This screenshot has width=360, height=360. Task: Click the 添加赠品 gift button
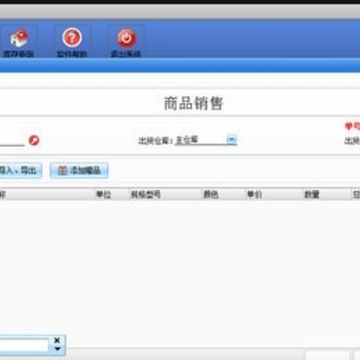79,171
